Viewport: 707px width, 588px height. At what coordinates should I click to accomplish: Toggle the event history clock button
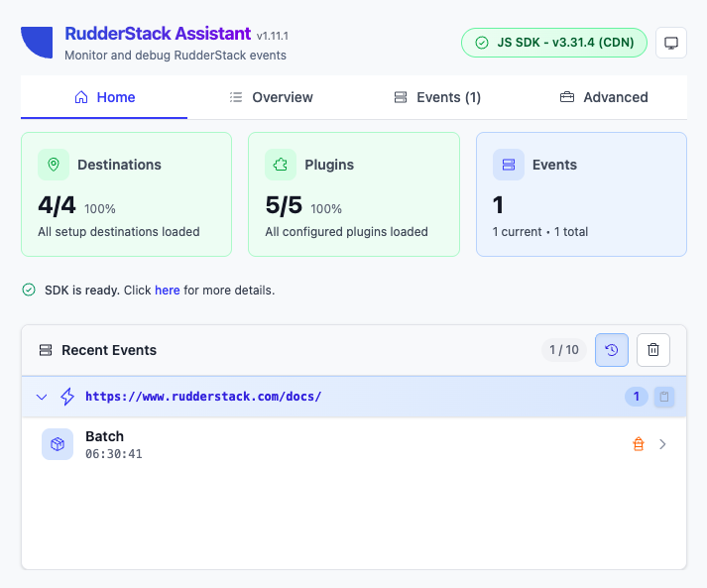(612, 350)
